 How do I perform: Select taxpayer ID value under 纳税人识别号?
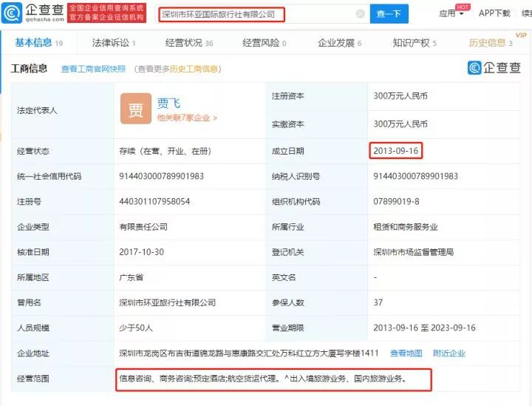click(x=415, y=176)
